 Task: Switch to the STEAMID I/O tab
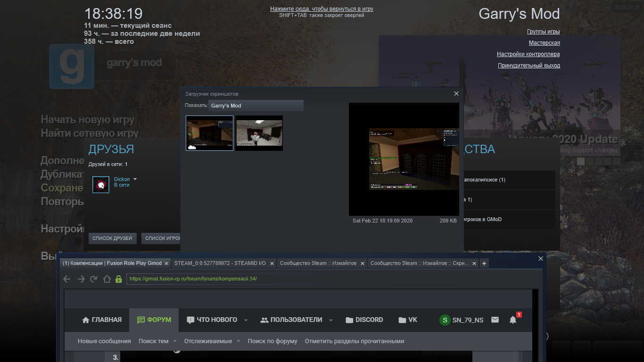pyautogui.click(x=220, y=263)
